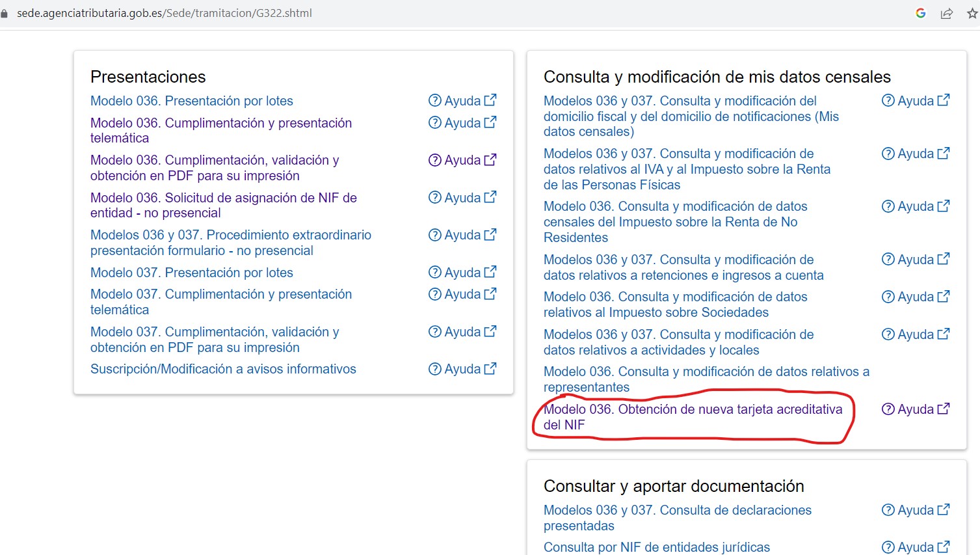Click the padlock security icon beside the URL

click(x=5, y=12)
